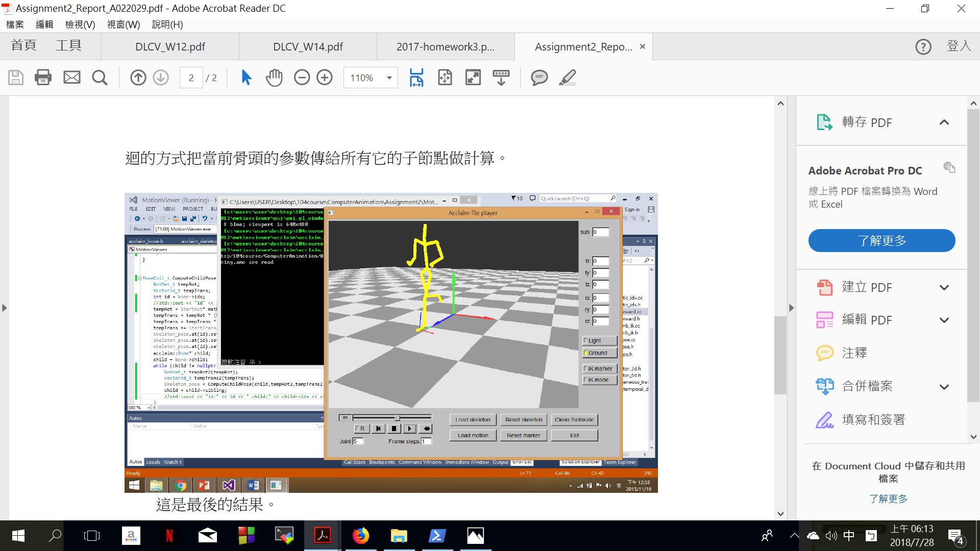The height and width of the screenshot is (551, 980).
Task: Expand the 建立 PDF section
Action: point(944,288)
